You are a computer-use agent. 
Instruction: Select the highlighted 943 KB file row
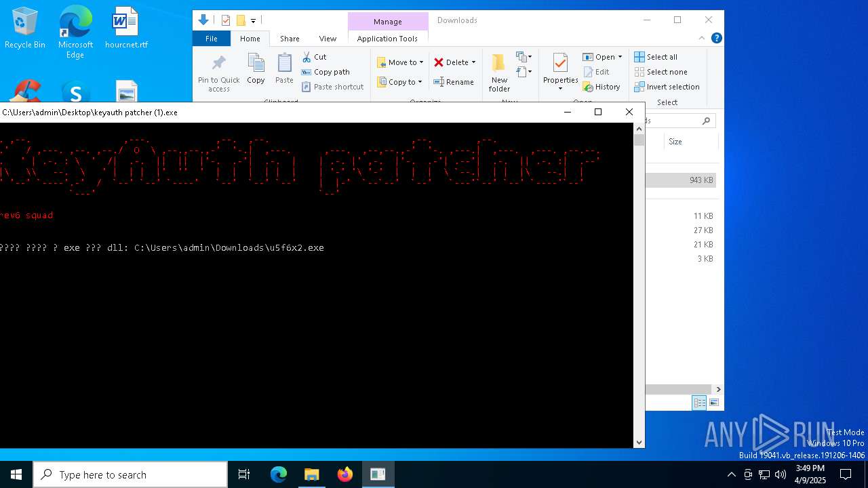(680, 180)
